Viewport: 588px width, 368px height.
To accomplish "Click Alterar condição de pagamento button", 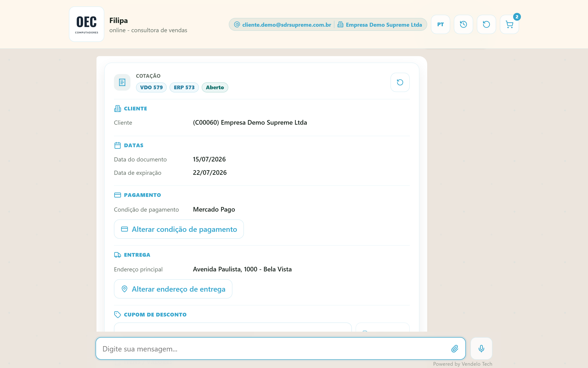I will [x=179, y=229].
